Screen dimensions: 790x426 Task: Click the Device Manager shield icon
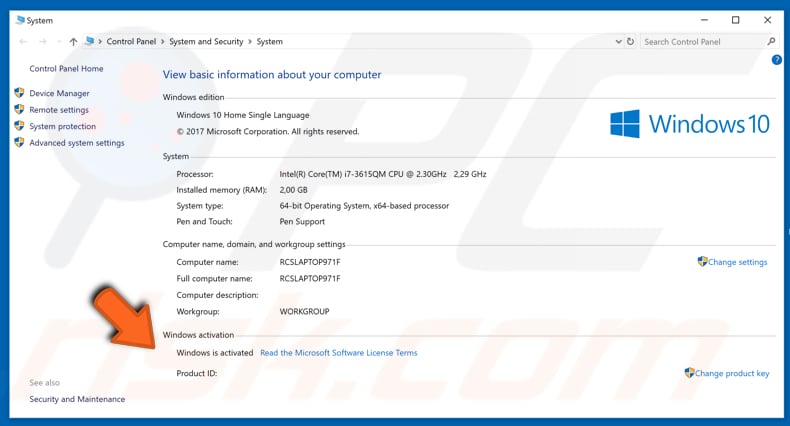point(19,93)
